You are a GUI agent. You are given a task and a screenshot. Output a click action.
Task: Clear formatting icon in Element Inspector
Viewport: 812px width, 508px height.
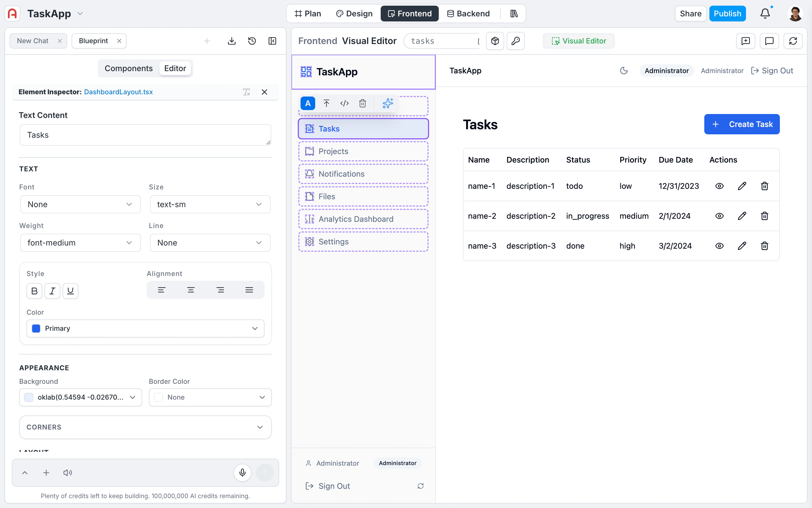(247, 92)
